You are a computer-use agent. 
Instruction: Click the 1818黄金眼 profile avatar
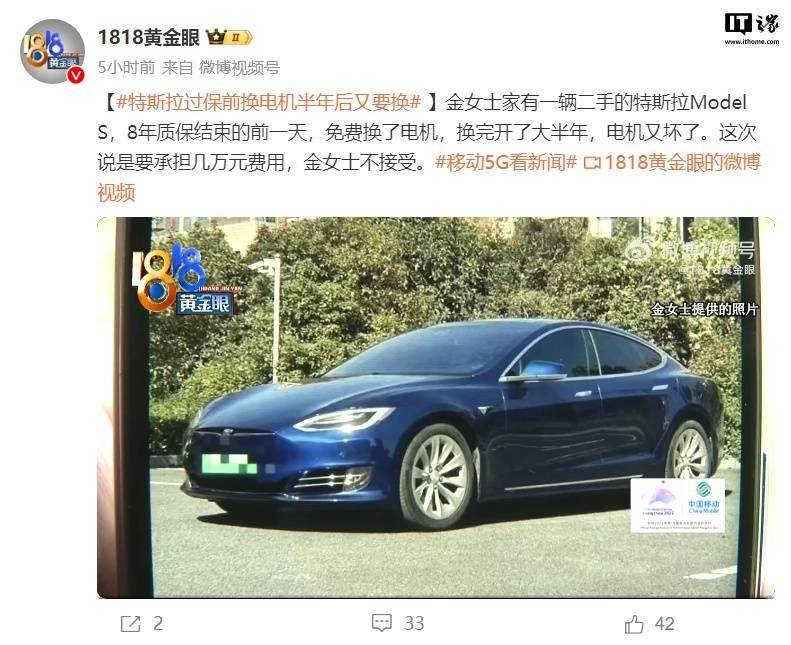[52, 51]
